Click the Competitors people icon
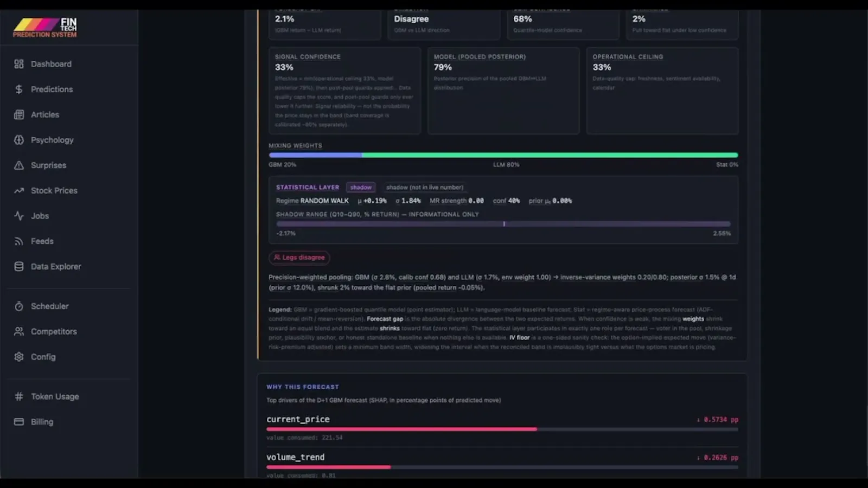This screenshot has width=868, height=488. coord(19,331)
